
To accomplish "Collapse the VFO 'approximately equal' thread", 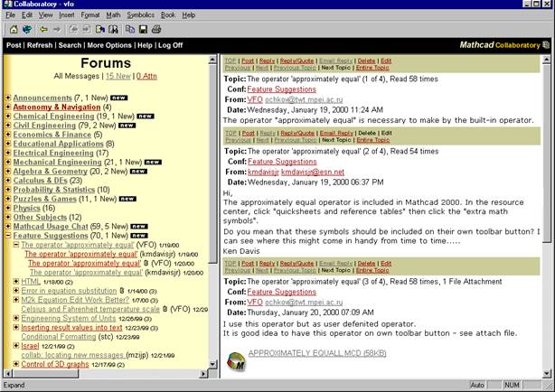I will tap(16, 245).
